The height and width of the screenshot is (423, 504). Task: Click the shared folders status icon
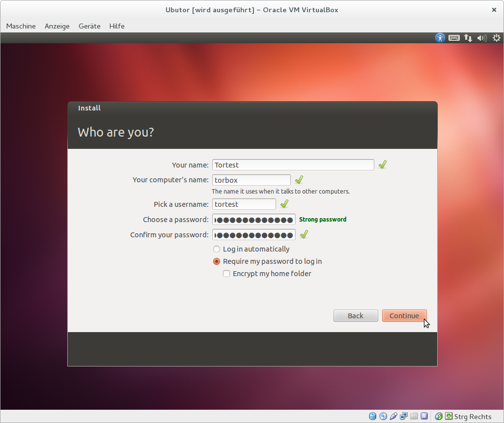[x=414, y=417]
